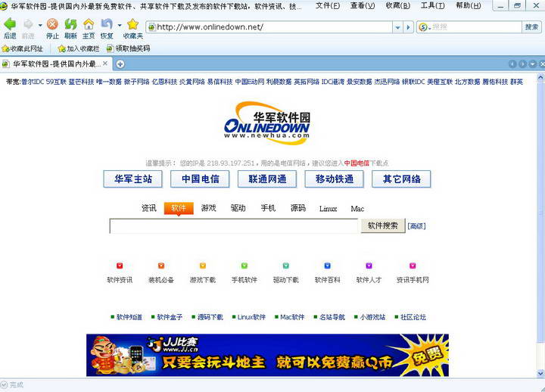Stop loading with the red Stop icon

coord(52,24)
